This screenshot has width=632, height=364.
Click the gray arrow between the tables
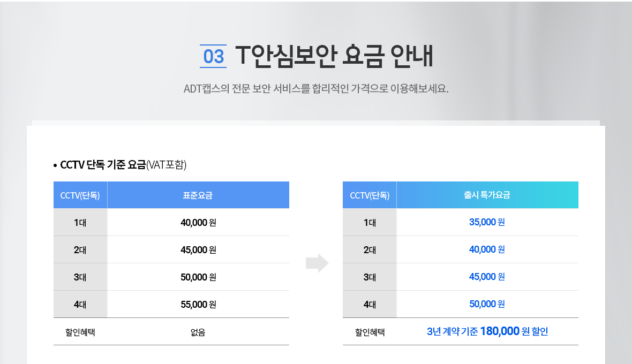[x=317, y=263]
